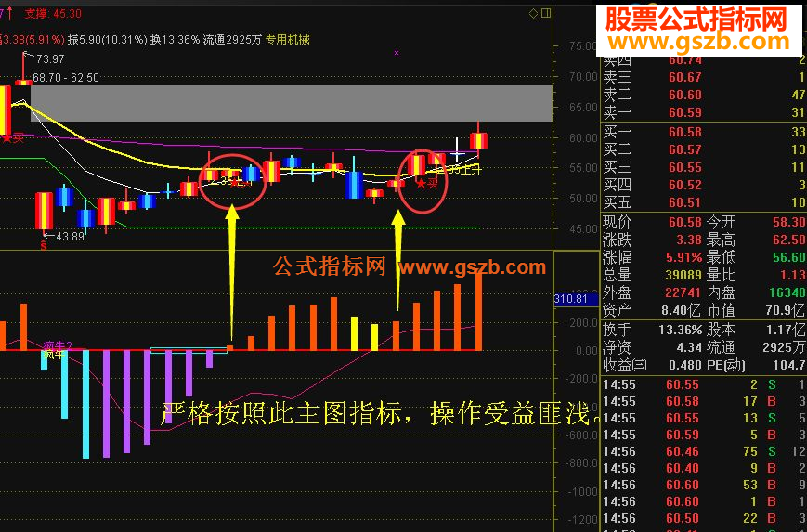Click the diamond icon above the chart
This screenshot has width=807, height=532.
(x=534, y=13)
